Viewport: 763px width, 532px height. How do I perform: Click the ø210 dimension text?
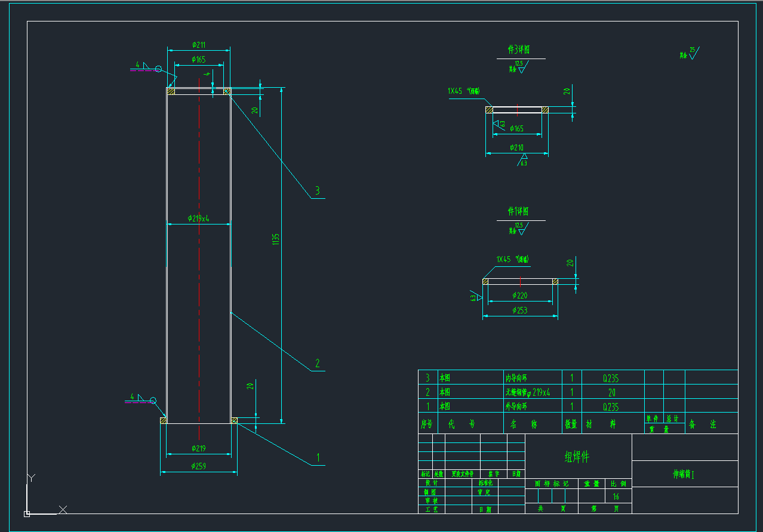tap(517, 147)
